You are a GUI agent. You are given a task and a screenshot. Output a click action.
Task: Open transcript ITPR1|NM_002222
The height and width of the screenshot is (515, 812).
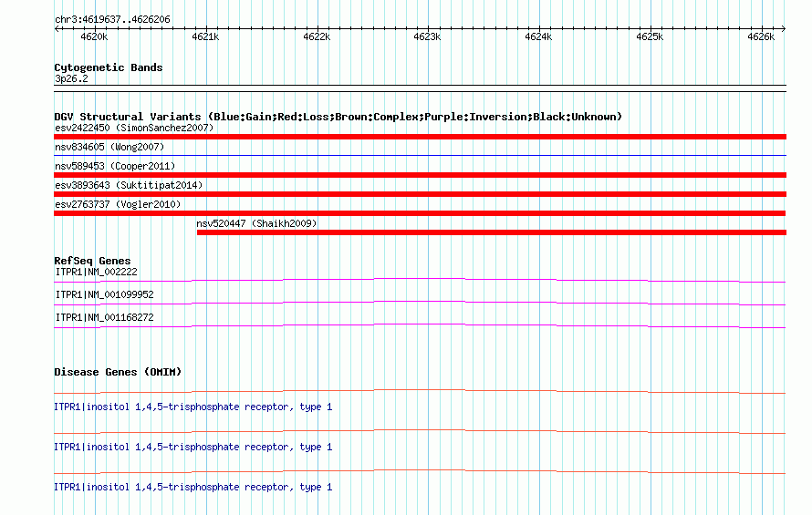pyautogui.click(x=97, y=272)
